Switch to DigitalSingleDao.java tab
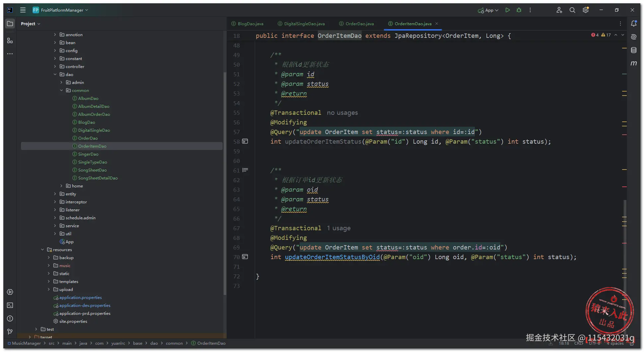This screenshot has width=644, height=352. click(x=301, y=24)
